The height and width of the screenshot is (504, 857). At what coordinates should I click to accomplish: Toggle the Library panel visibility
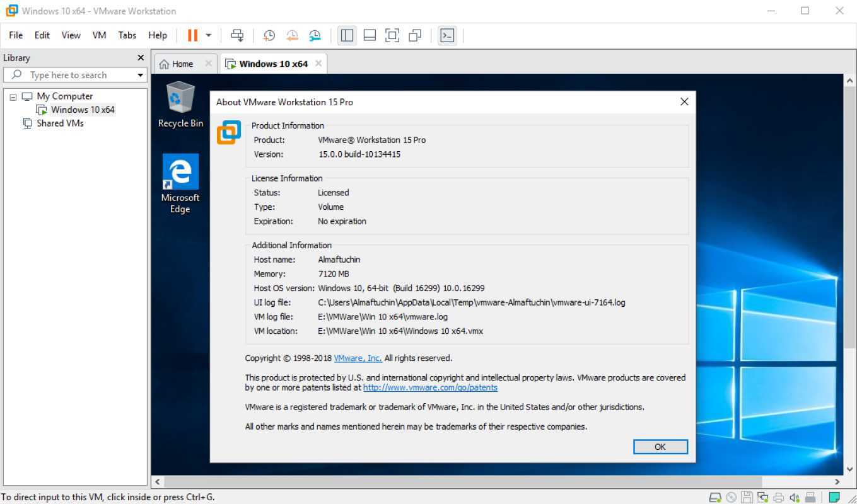pyautogui.click(x=347, y=36)
